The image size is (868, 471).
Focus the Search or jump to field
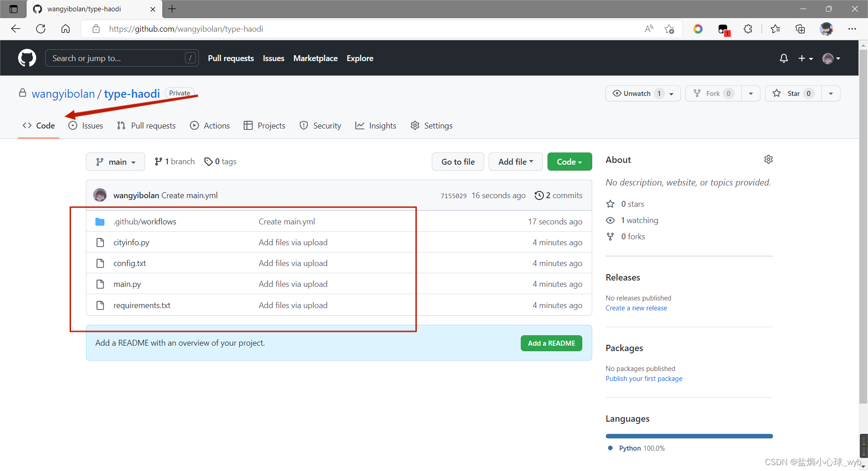coord(122,58)
